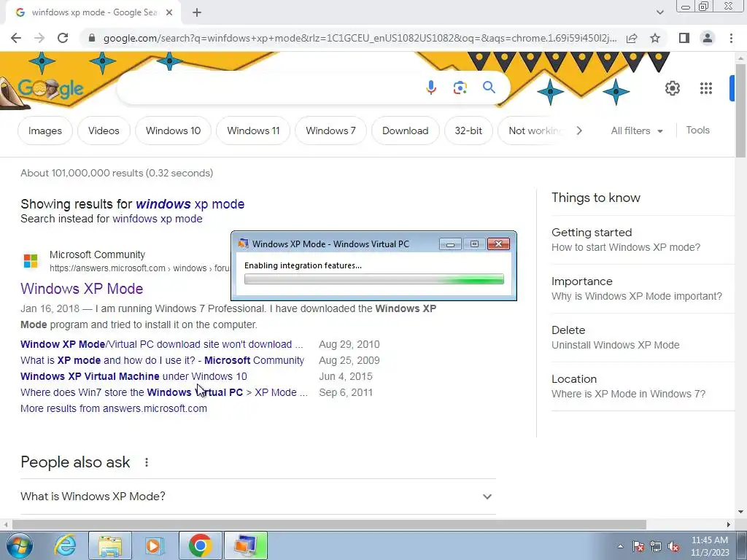Search instead for winfdows xp mode
747x560 pixels.
point(158,219)
